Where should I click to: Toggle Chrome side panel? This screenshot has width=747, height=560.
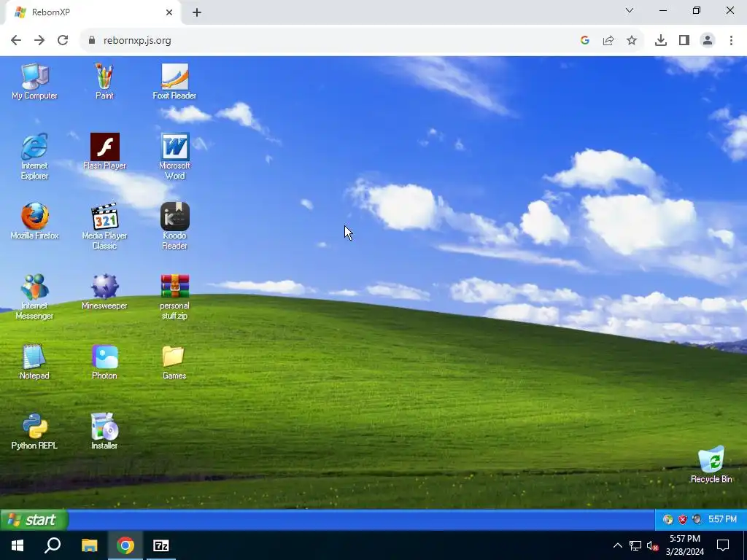point(684,41)
